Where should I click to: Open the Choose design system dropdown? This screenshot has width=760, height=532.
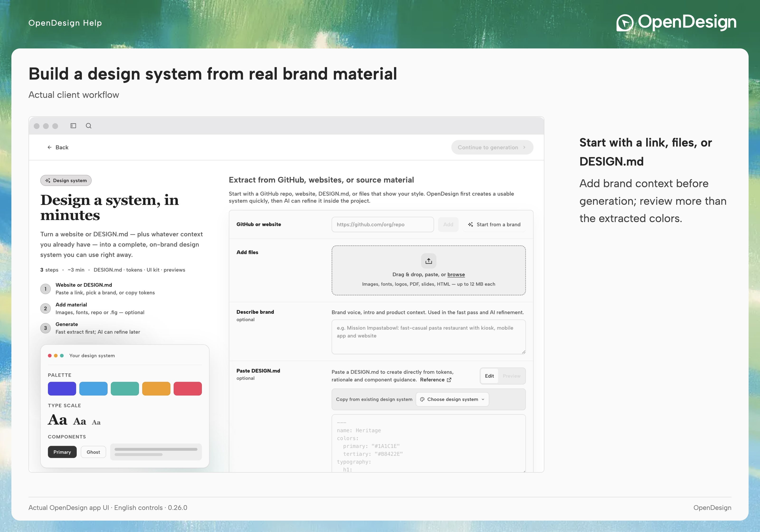pyautogui.click(x=452, y=399)
